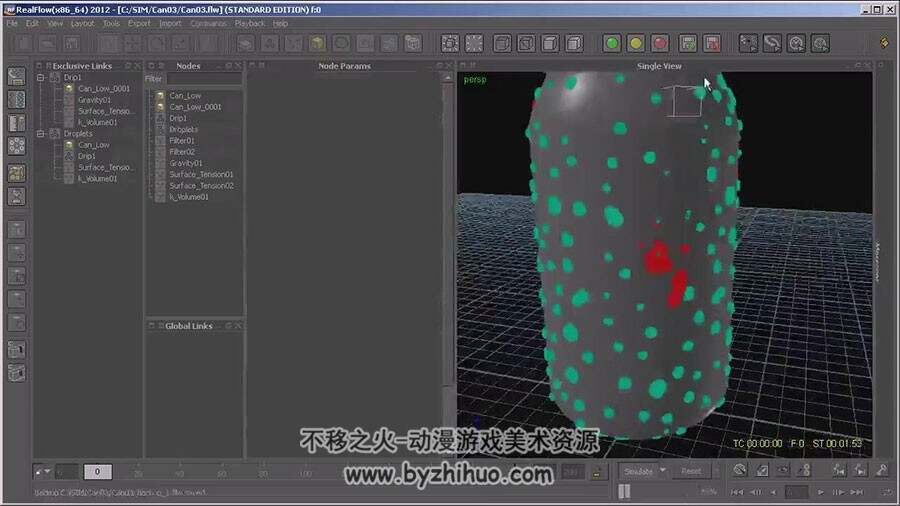Open the Commands menu

tap(208, 24)
